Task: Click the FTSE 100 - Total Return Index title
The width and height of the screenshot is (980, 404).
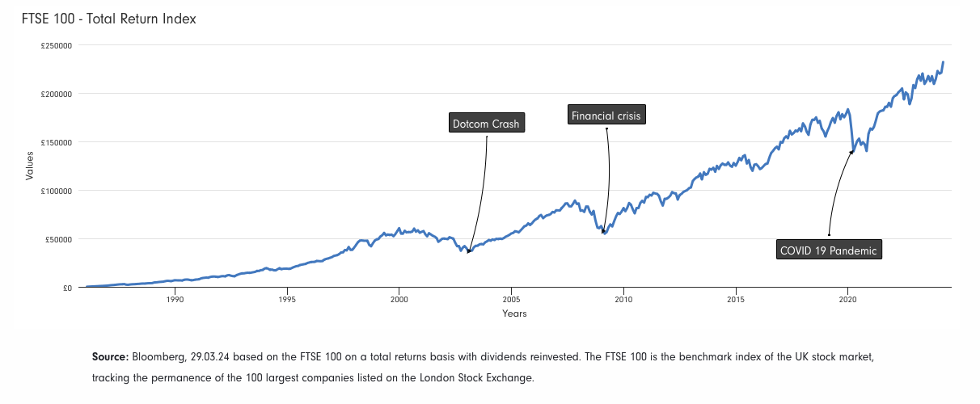Action: pyautogui.click(x=103, y=19)
